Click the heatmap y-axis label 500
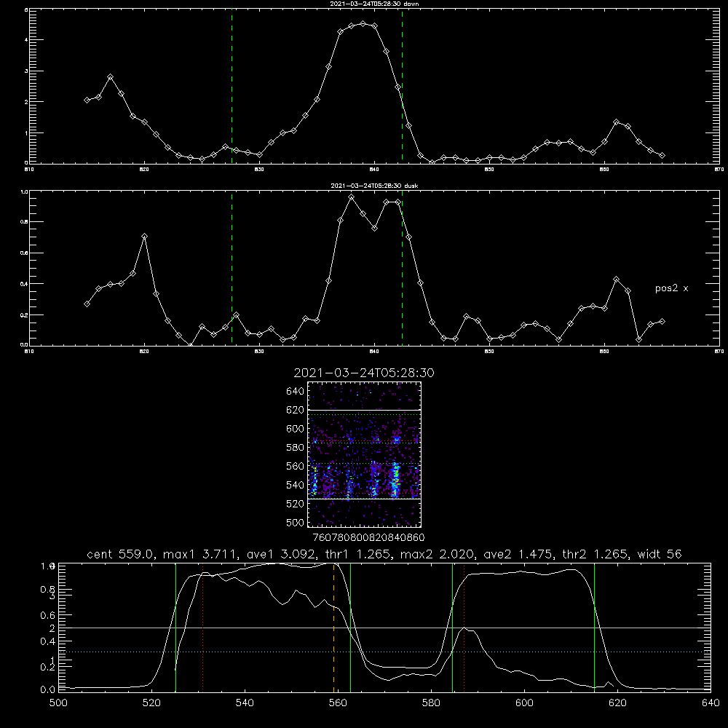728x728 pixels. click(296, 523)
